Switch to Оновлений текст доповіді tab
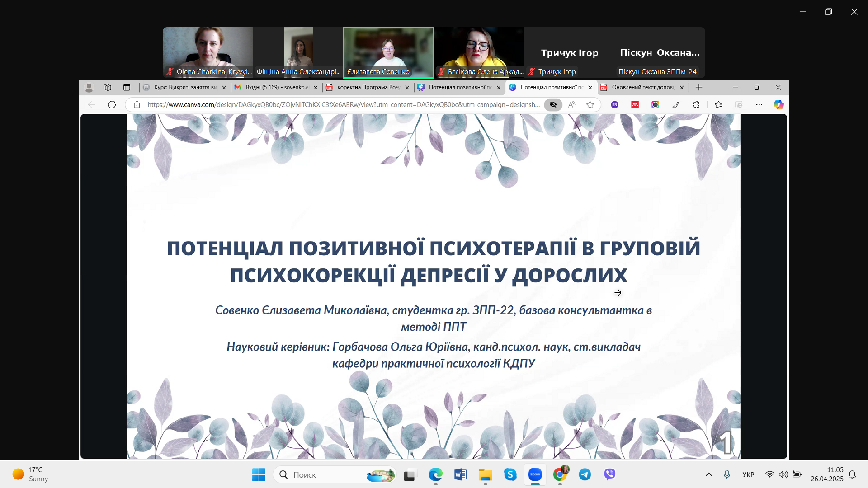Viewport: 868px width, 488px height. coord(642,88)
